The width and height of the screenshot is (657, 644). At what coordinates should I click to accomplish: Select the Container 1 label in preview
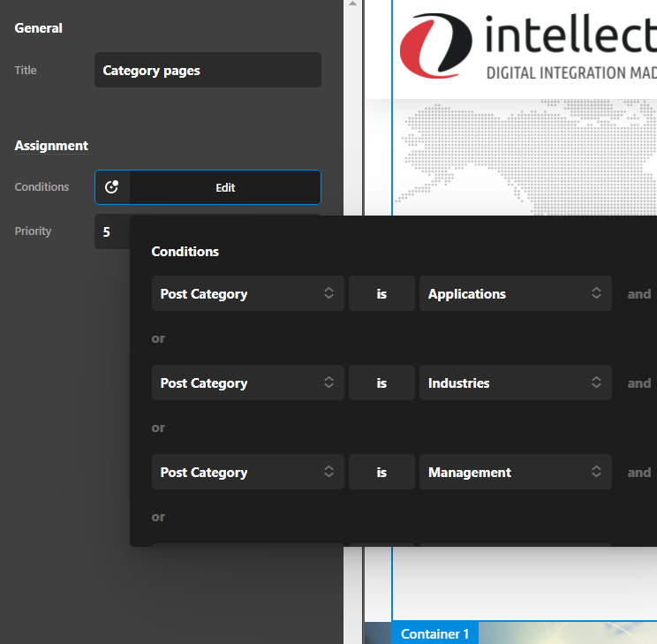tap(435, 634)
